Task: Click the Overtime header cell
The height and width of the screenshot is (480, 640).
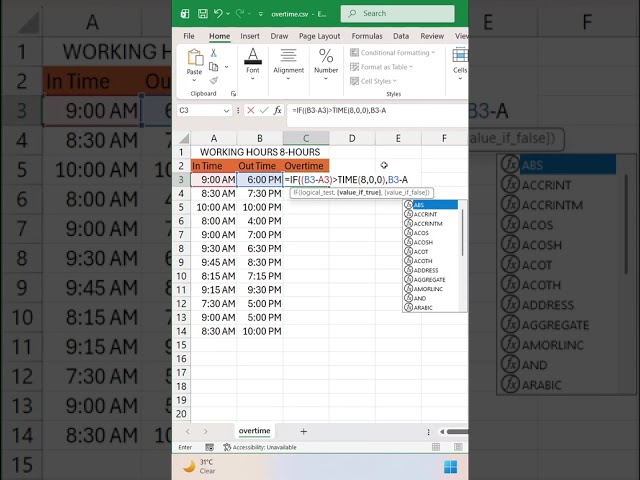Action: [306, 166]
